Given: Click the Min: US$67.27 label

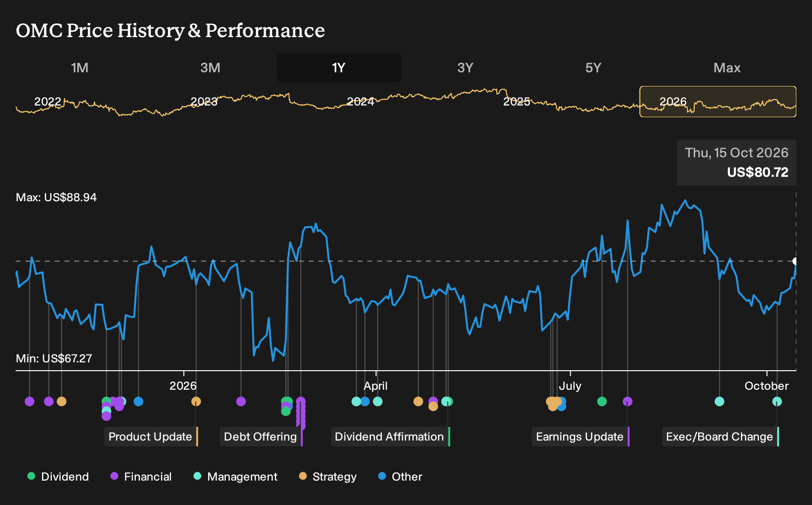Looking at the screenshot, I should [x=54, y=358].
